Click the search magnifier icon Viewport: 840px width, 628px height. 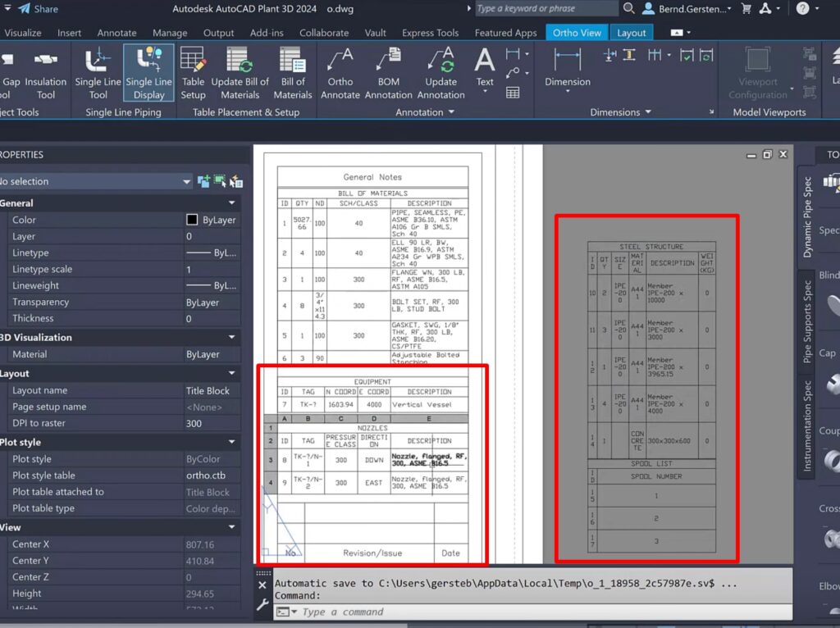click(629, 8)
